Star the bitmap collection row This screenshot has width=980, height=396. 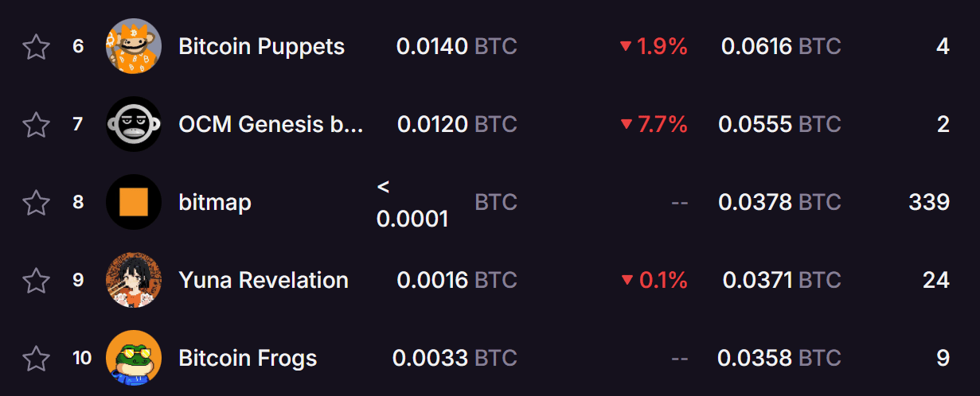[x=36, y=203]
